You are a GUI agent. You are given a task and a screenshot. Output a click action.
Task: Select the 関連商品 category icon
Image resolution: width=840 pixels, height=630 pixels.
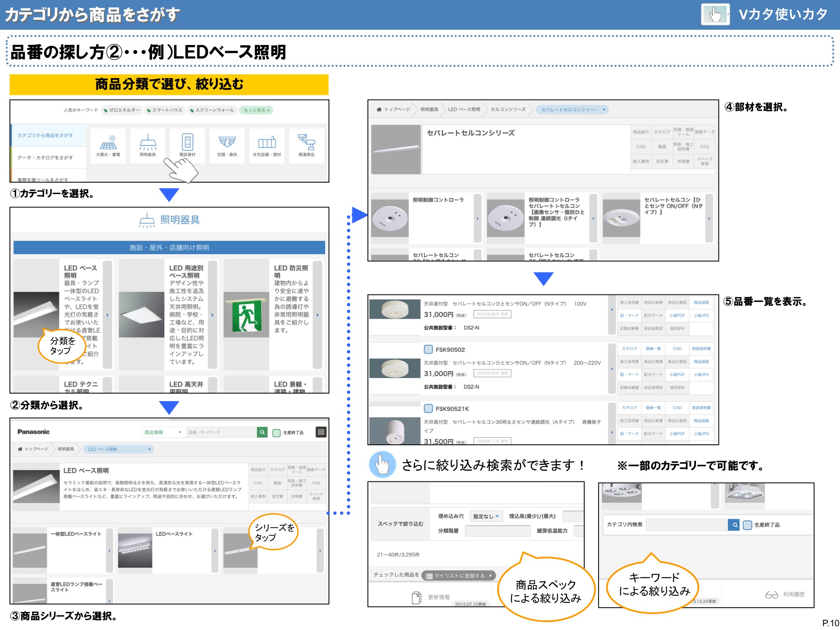306,146
